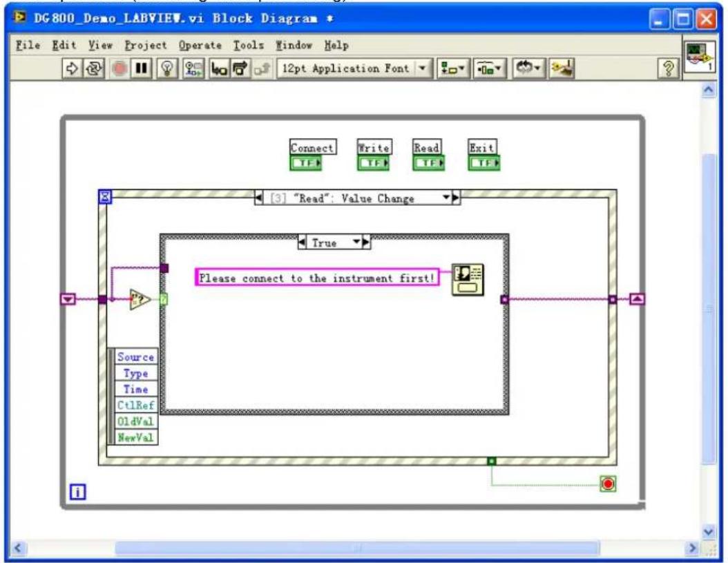Click the right shift register on the loop

tap(637, 299)
